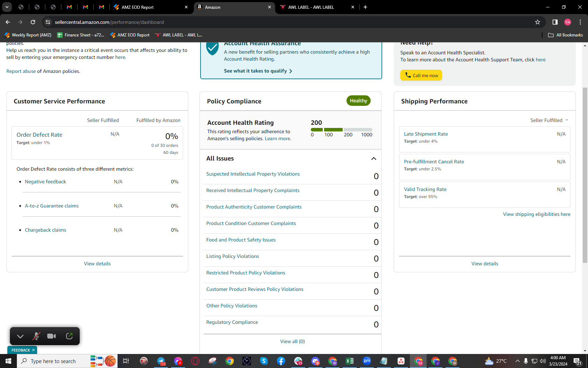Viewport: 588px width, 368px height.
Task: Click the Account Health Rating bar
Action: (x=341, y=130)
